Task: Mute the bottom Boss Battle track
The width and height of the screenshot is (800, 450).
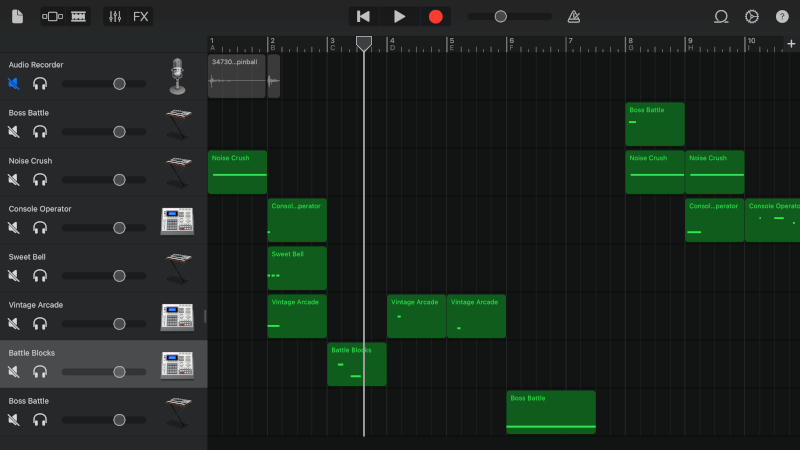Action: [14, 419]
